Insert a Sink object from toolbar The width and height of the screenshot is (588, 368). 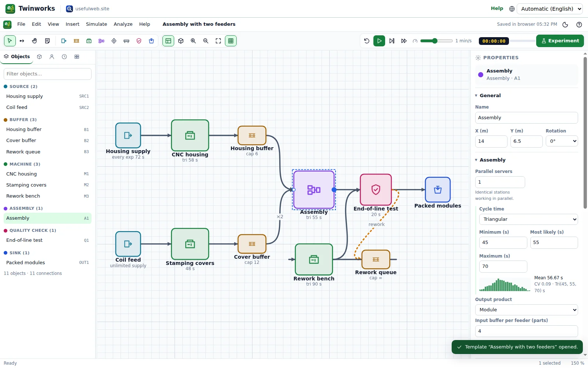coord(151,41)
